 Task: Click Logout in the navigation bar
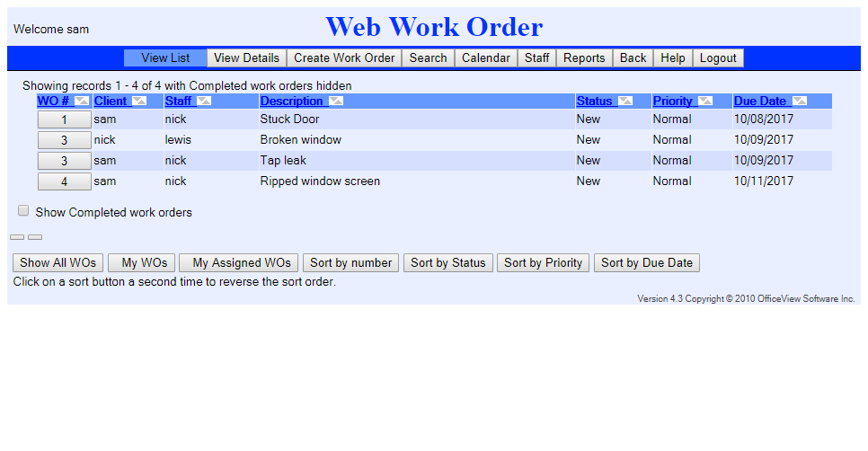[x=718, y=58]
